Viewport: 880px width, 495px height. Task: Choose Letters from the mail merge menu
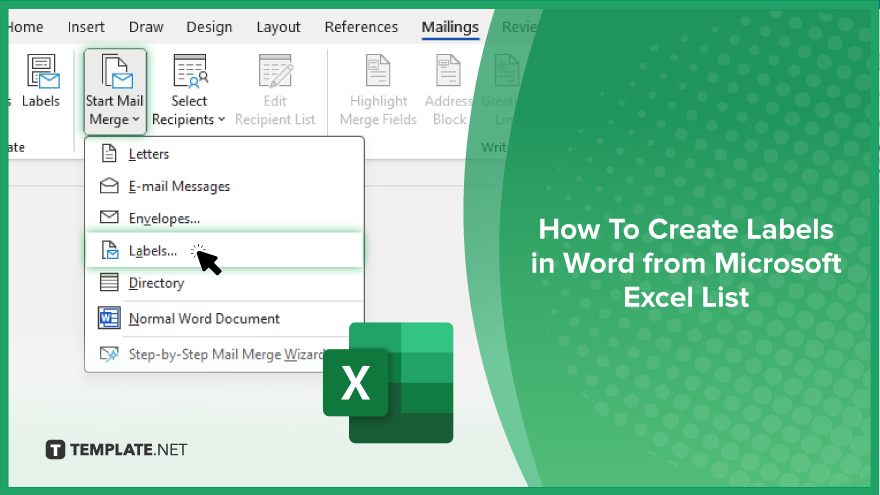point(224,154)
